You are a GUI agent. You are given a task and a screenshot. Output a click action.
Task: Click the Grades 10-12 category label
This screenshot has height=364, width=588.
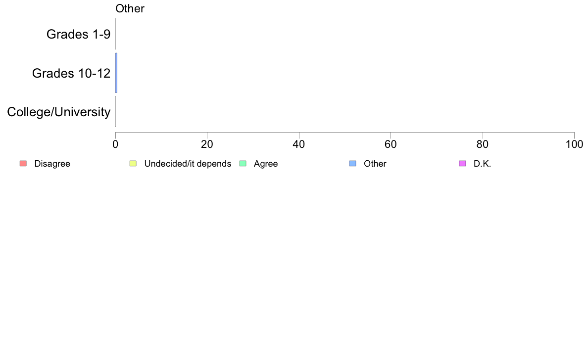point(71,73)
